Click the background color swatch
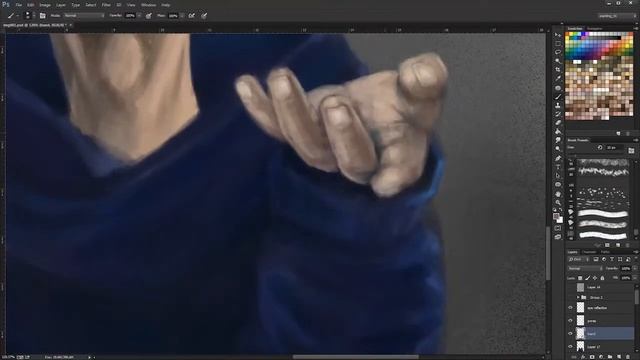 pyautogui.click(x=560, y=220)
